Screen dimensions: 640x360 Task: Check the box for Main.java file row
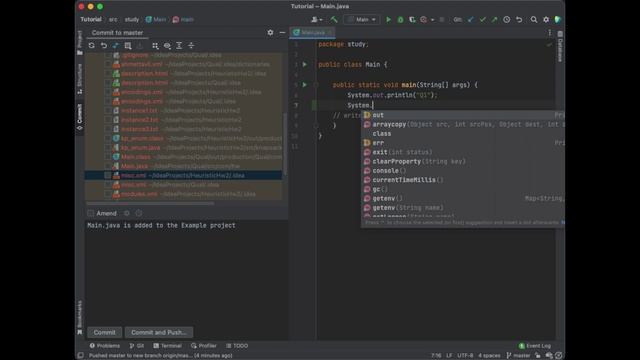tap(107, 166)
